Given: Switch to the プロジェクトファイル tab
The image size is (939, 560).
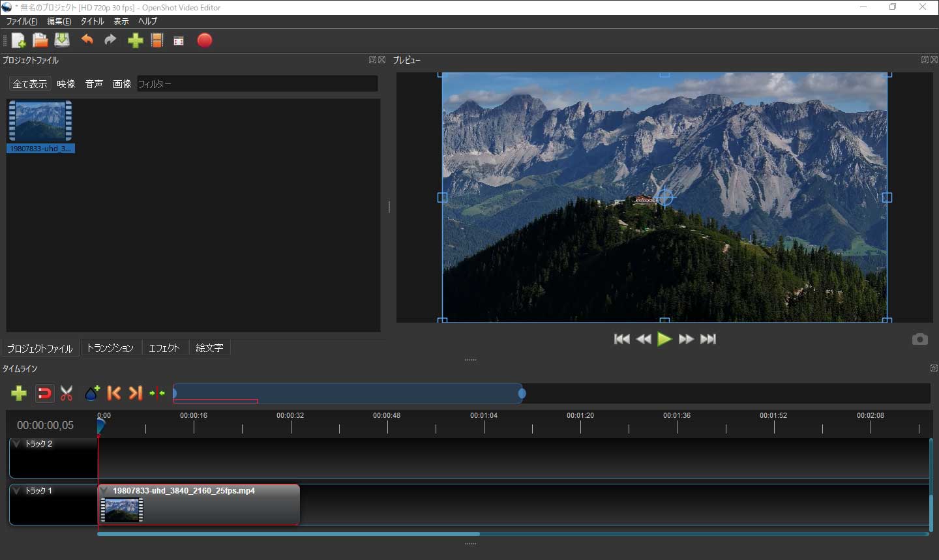Looking at the screenshot, I should coord(40,348).
